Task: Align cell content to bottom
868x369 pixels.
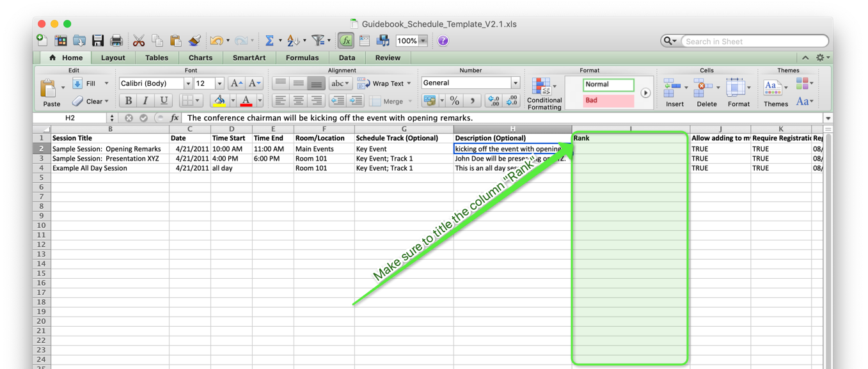Action: [316, 83]
